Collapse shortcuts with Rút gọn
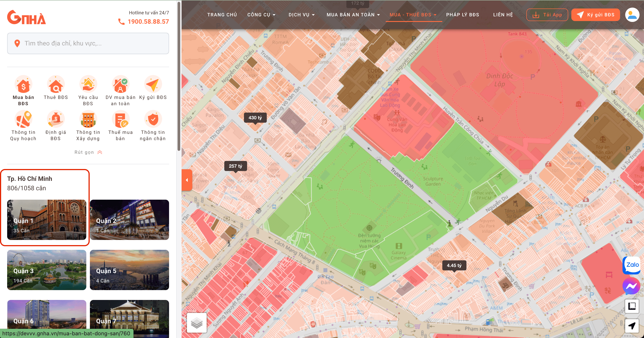Viewport: 644px width, 338px height. (x=88, y=152)
